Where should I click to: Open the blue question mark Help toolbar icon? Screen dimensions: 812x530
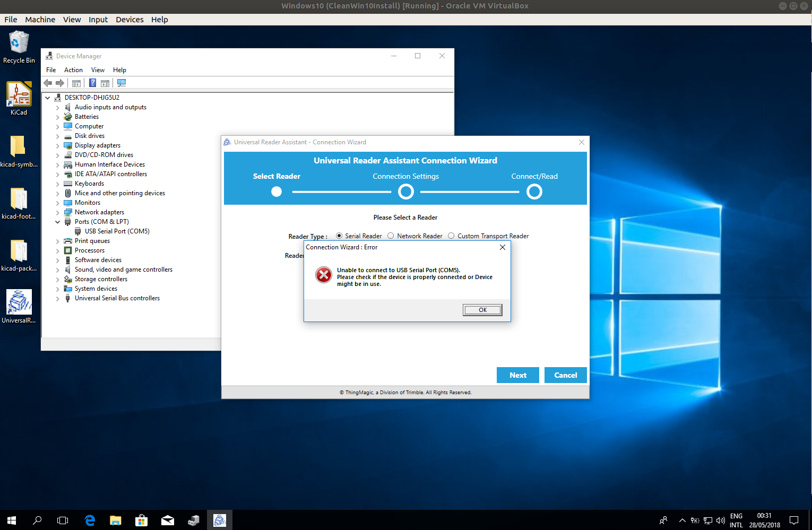pos(93,83)
